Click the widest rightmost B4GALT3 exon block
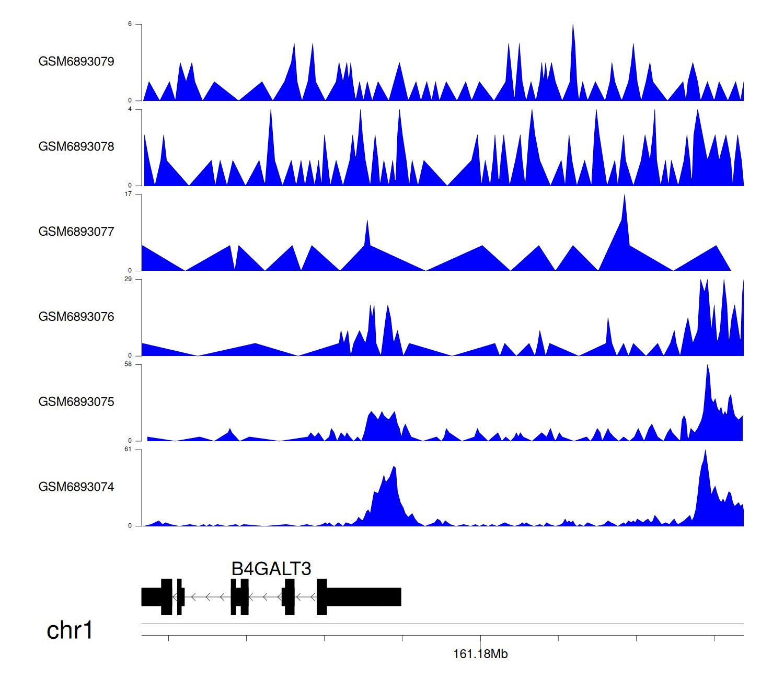The height and width of the screenshot is (690, 784). pyautogui.click(x=363, y=597)
